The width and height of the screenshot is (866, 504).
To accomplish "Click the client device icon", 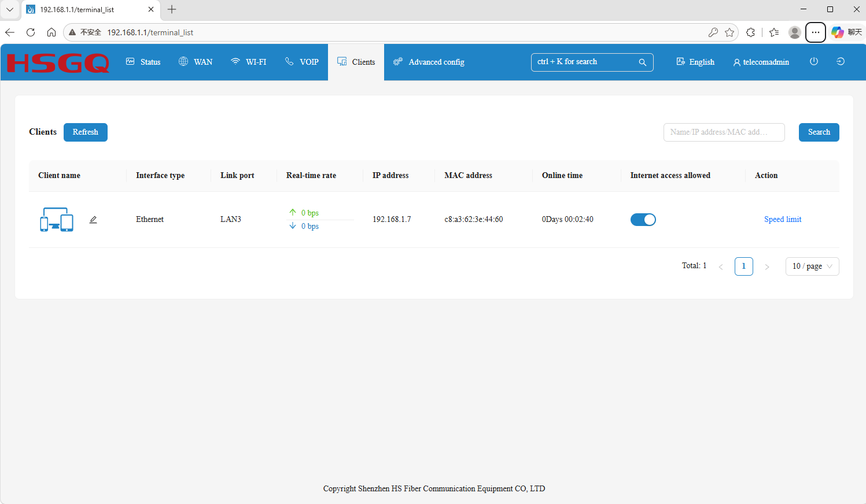I will (57, 220).
